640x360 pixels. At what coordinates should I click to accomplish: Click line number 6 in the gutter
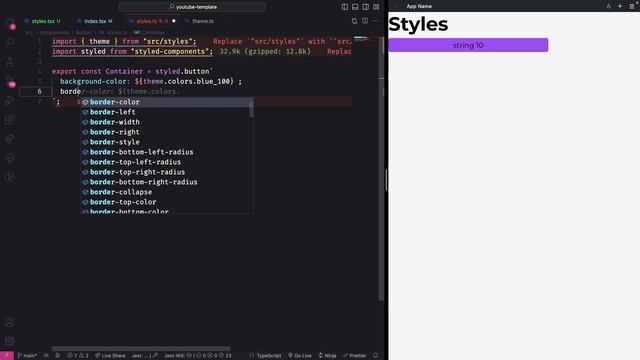pos(40,91)
